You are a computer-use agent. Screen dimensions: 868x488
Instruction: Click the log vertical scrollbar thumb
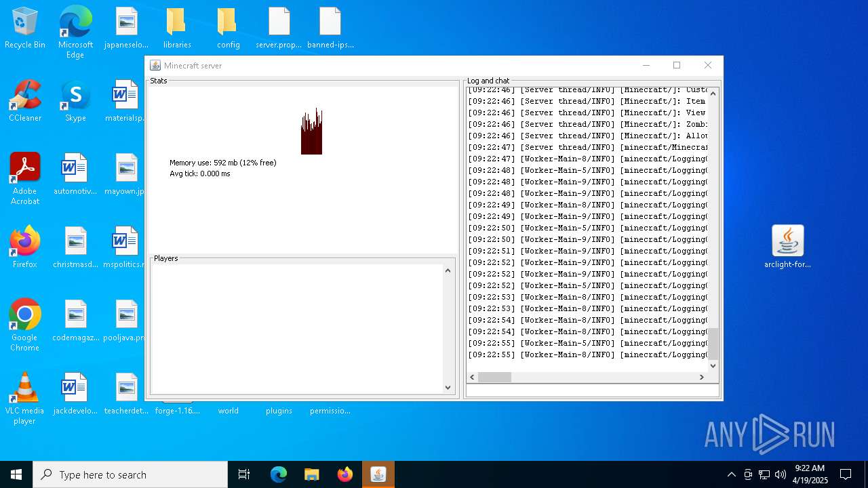pyautogui.click(x=713, y=344)
